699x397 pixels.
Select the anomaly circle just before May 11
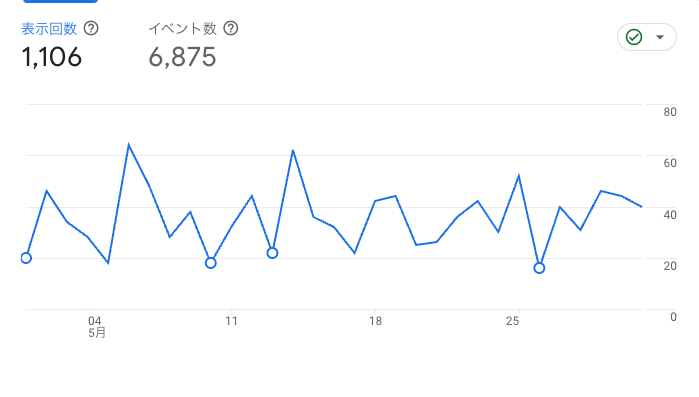click(x=211, y=263)
